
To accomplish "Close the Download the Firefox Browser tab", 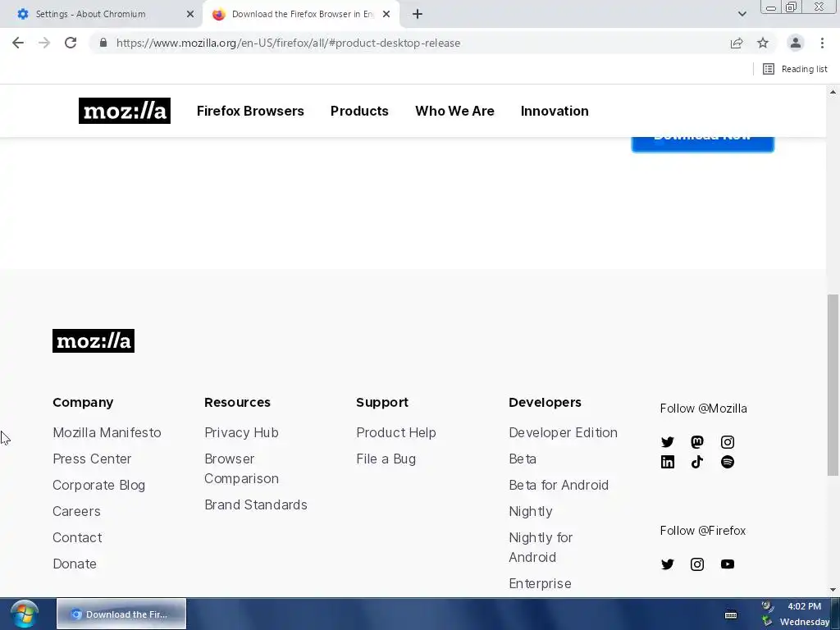I will 386,14.
